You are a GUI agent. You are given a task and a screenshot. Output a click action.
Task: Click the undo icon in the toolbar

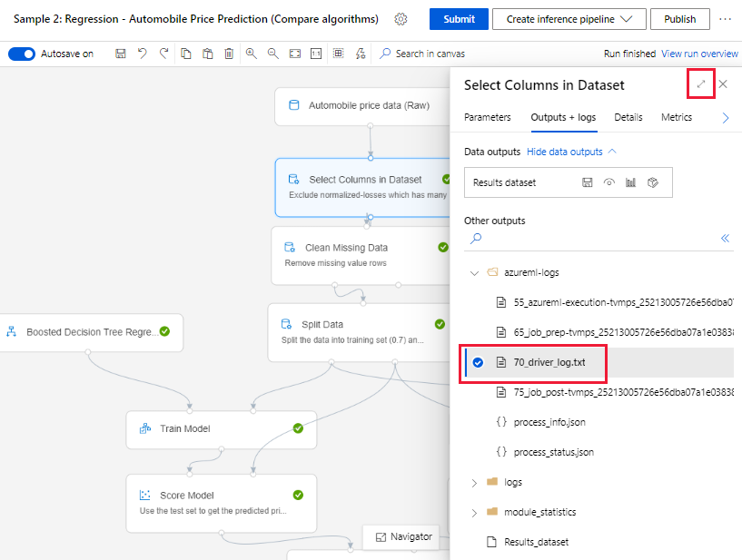click(143, 54)
